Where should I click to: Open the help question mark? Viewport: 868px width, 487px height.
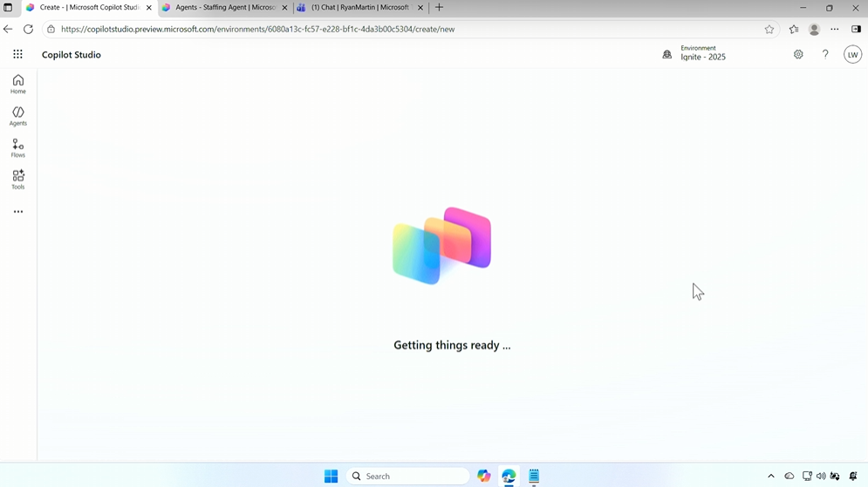[825, 54]
